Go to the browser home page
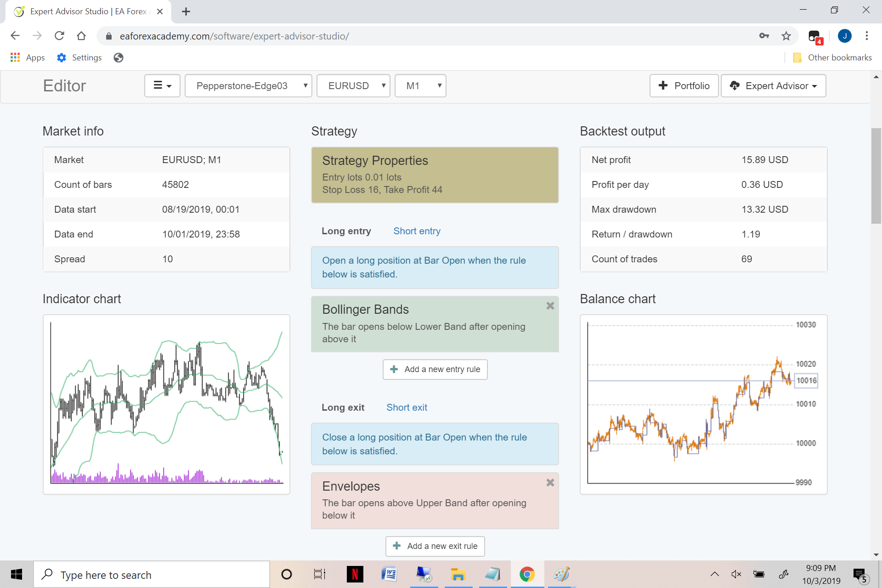882x588 pixels. 81,36
